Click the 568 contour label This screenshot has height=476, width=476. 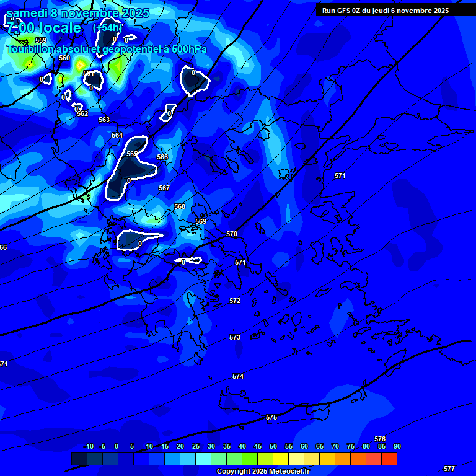pos(180,207)
